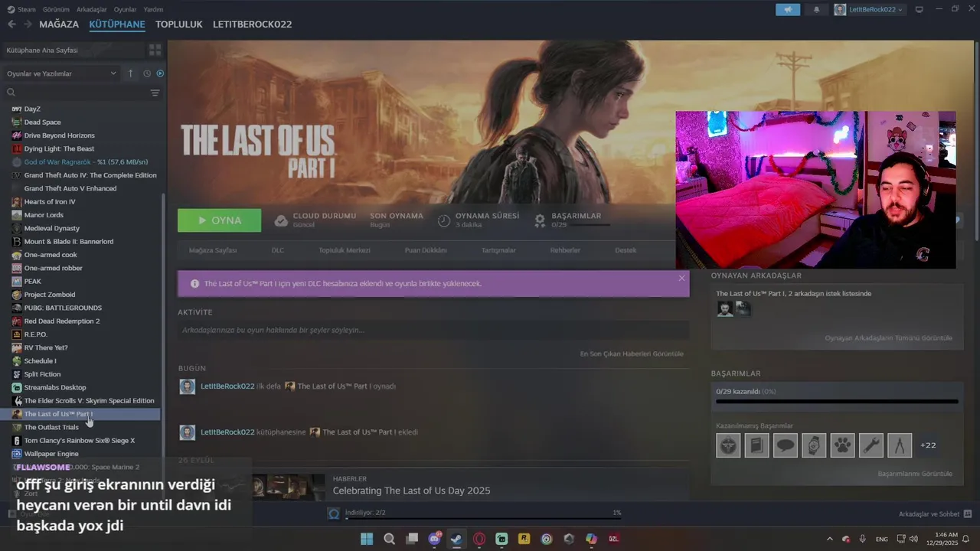Open Tartışmalar
The height and width of the screenshot is (551, 980).
[498, 250]
